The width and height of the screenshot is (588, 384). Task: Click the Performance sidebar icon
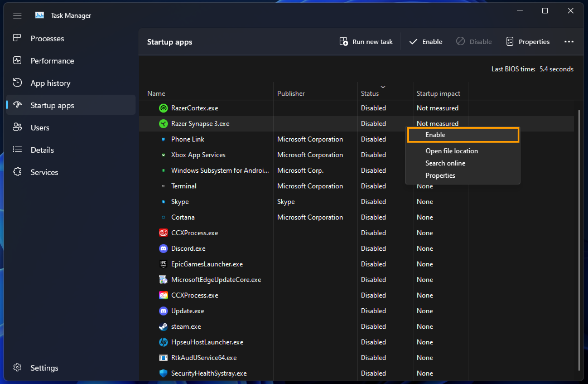[17, 60]
